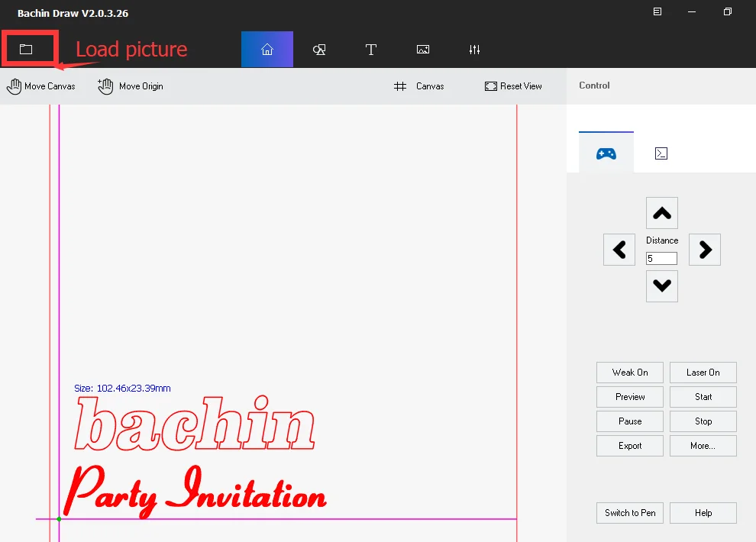
Task: Open the image tool tab
Action: (x=423, y=49)
